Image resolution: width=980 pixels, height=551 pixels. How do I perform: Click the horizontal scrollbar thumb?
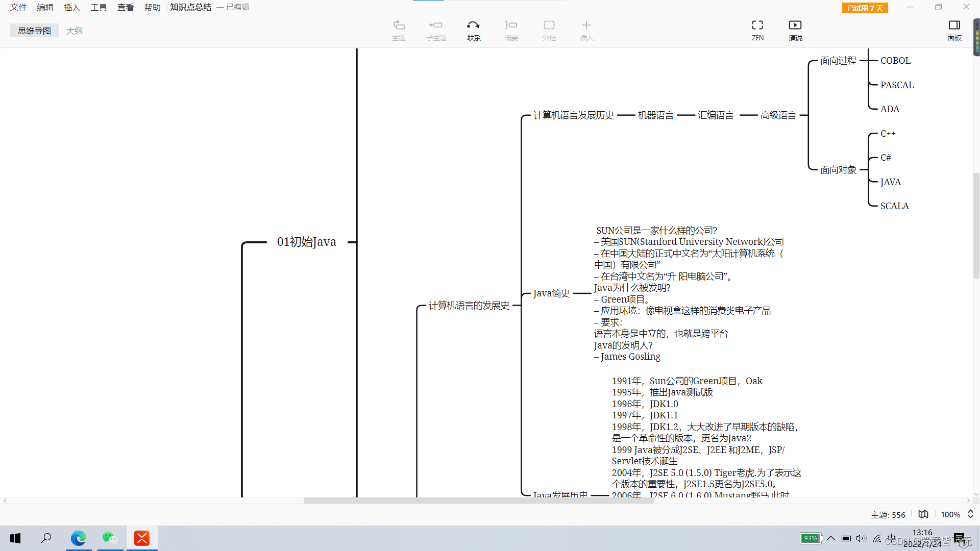pos(479,500)
